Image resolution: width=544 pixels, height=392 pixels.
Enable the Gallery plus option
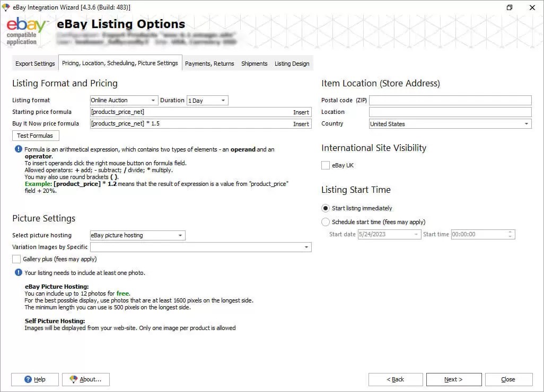coord(16,259)
